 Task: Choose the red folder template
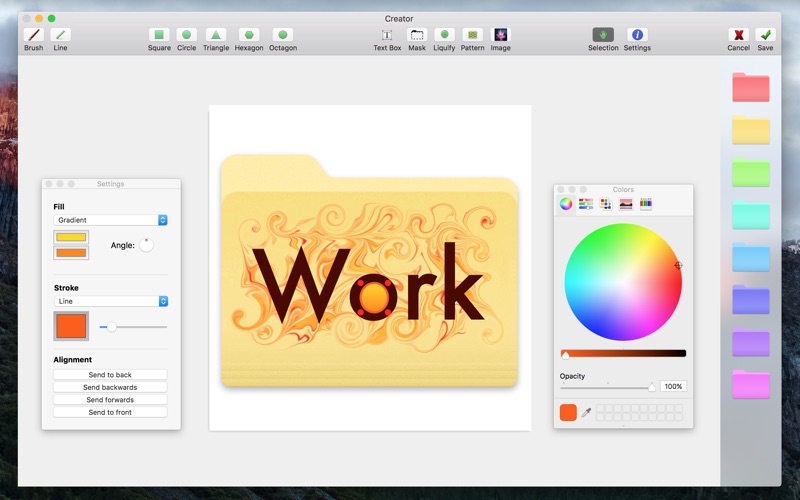[751, 87]
